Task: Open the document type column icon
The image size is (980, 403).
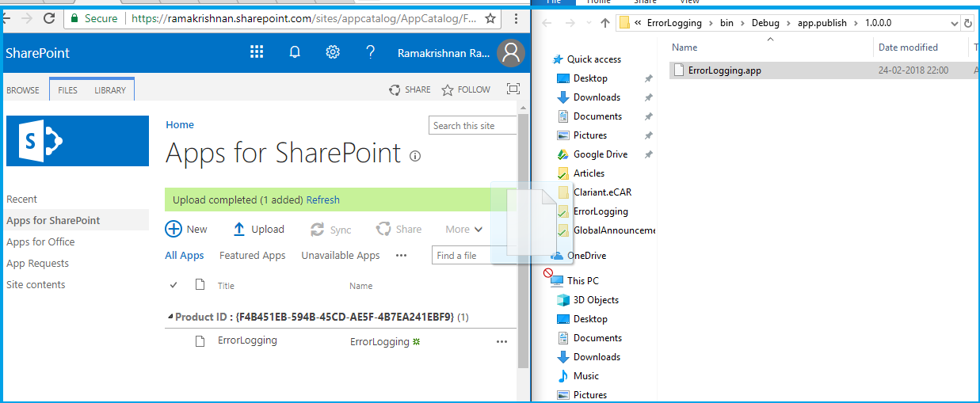Action: point(200,285)
